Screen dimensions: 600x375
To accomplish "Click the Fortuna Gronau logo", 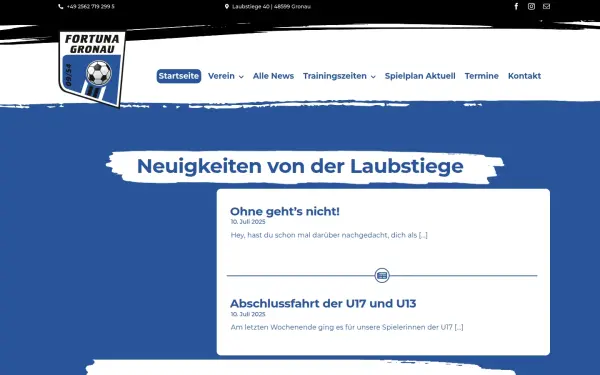I will click(x=92, y=69).
